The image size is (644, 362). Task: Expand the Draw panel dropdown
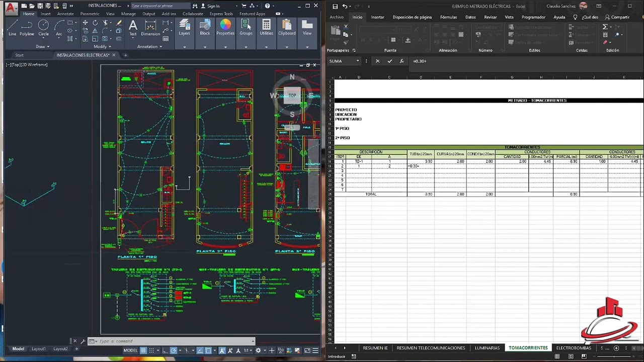pyautogui.click(x=43, y=46)
